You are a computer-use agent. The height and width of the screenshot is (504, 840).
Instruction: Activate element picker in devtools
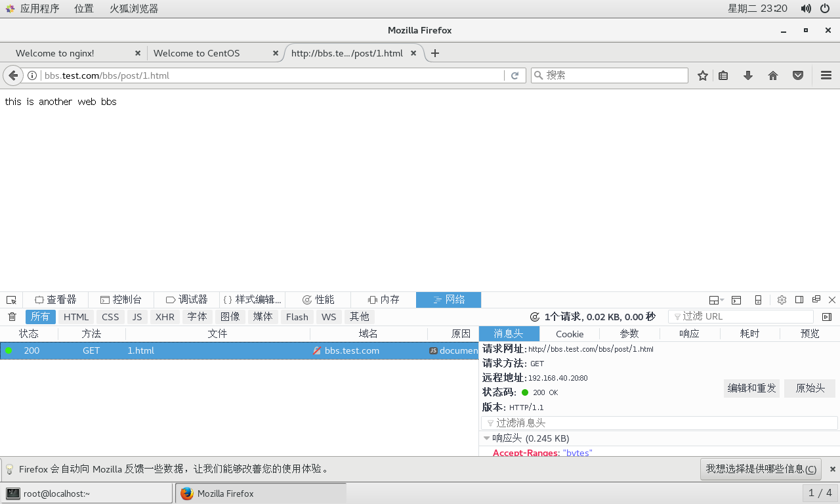[11, 300]
